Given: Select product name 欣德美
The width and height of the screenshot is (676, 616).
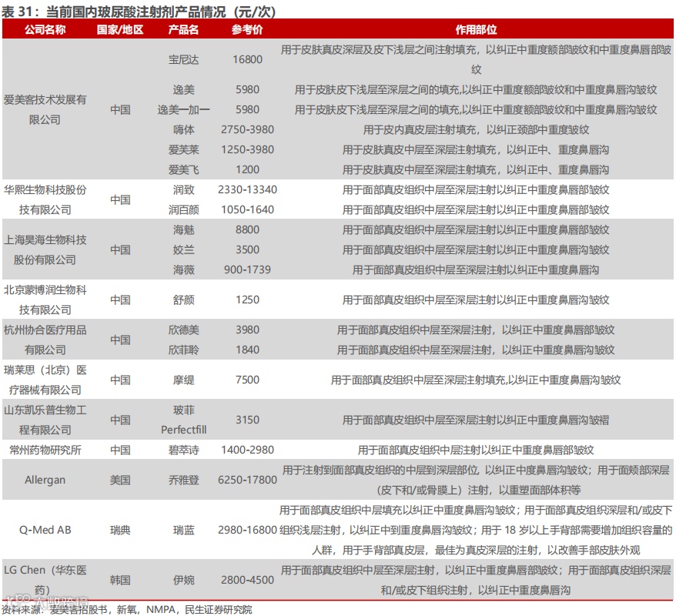Looking at the screenshot, I should coord(184,330).
